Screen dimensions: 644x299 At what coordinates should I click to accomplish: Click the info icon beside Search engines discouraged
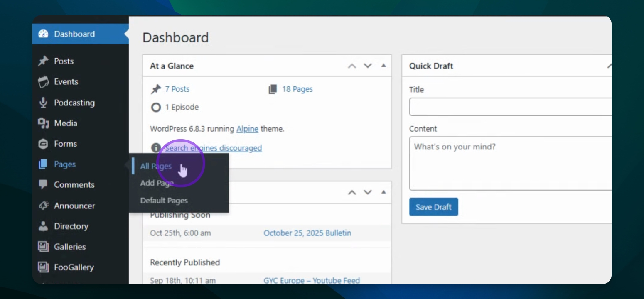[156, 148]
